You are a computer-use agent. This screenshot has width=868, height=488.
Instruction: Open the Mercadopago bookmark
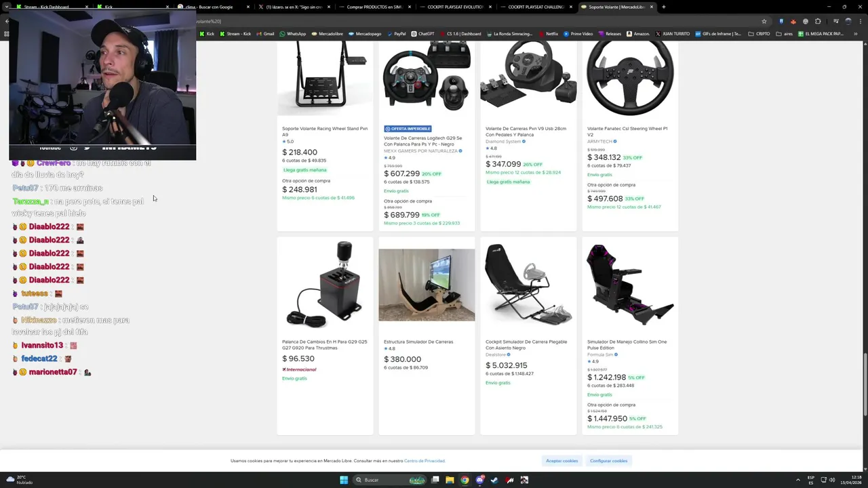(365, 34)
